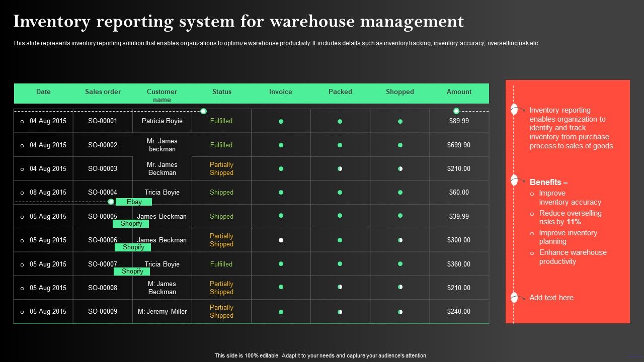This screenshot has width=644, height=362.
Task: Click the Amount column header
Action: tap(459, 92)
